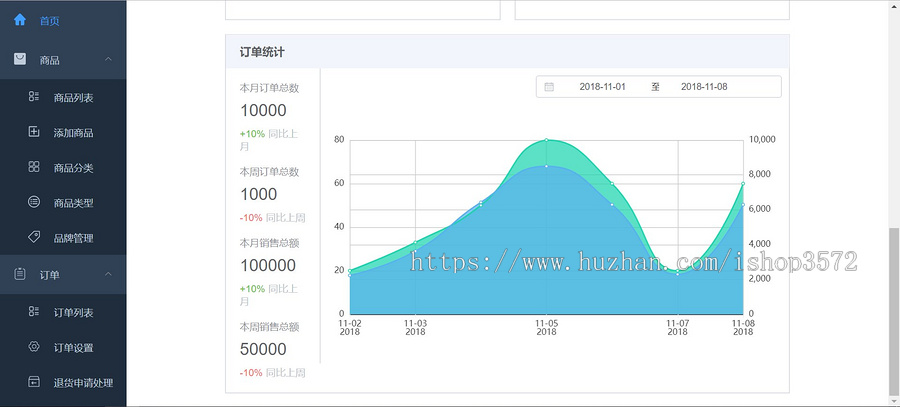Click the calendar icon in date picker

click(549, 87)
